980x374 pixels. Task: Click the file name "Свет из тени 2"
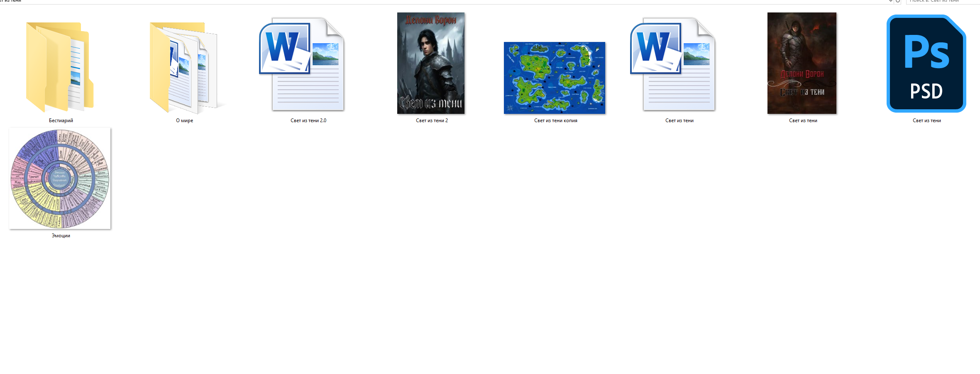pos(432,121)
